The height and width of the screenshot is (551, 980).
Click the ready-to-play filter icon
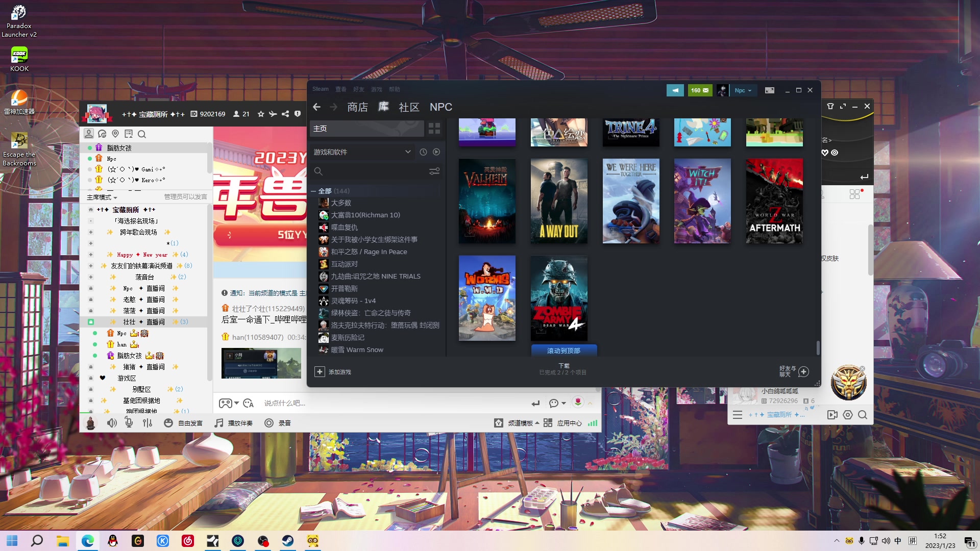point(436,152)
